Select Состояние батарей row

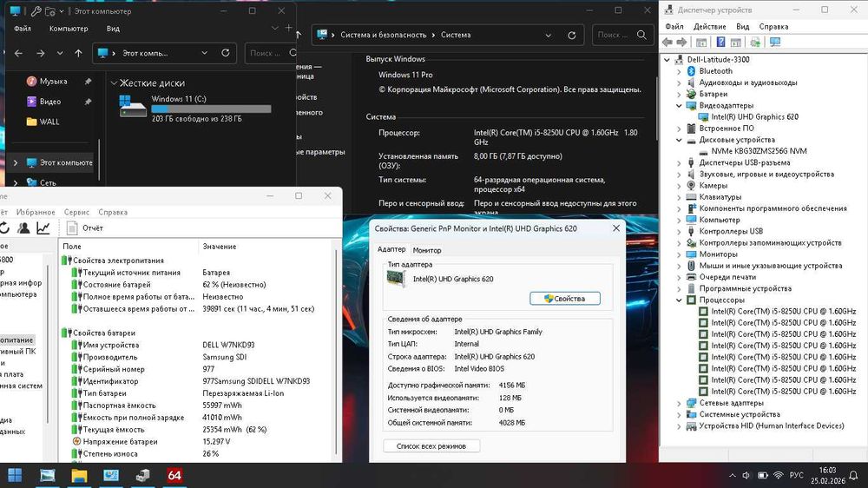click(196, 285)
